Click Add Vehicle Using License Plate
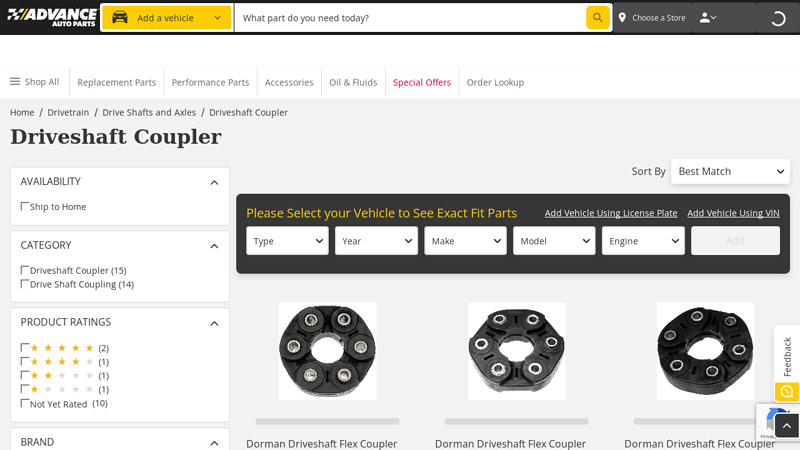Screen dimensions: 800x450 (x=611, y=213)
